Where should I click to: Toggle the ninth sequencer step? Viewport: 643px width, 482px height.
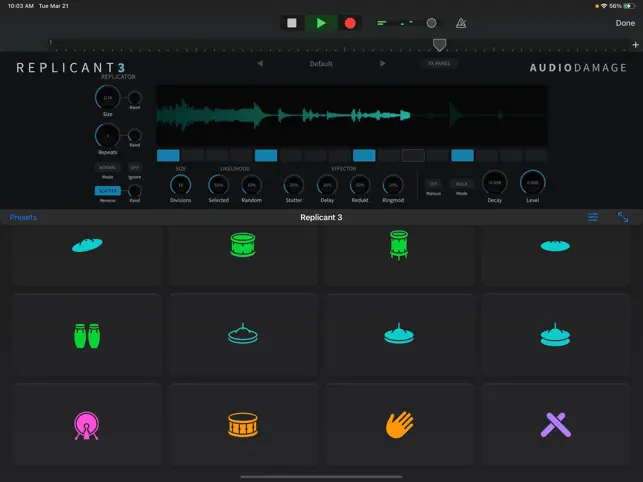click(x=364, y=155)
